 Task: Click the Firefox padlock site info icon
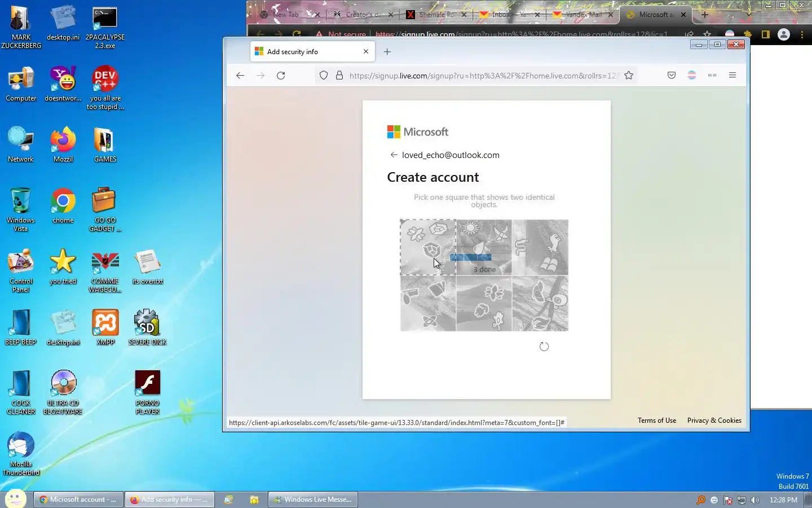click(339, 75)
